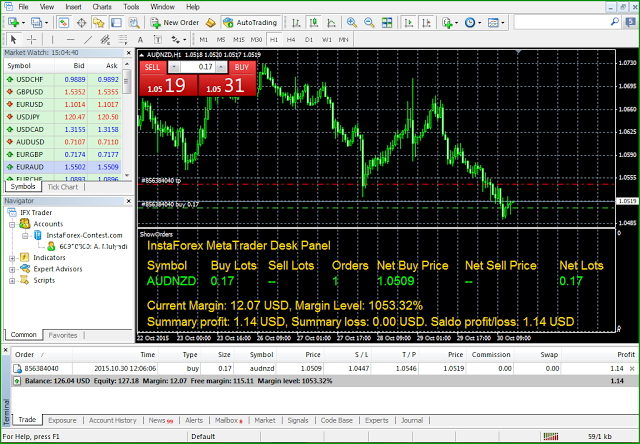Toggle the Market Watch window icon
Viewport: 640px width, 444px height.
(63, 22)
